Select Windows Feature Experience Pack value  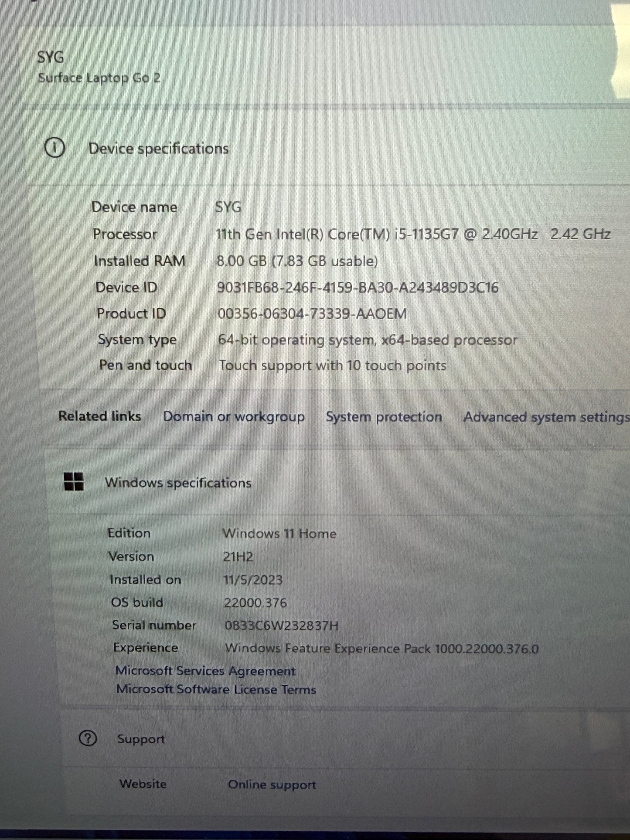(382, 649)
